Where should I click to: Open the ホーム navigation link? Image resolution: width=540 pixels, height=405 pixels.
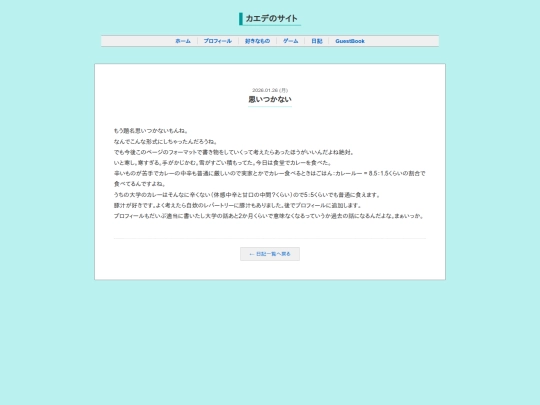pos(183,41)
